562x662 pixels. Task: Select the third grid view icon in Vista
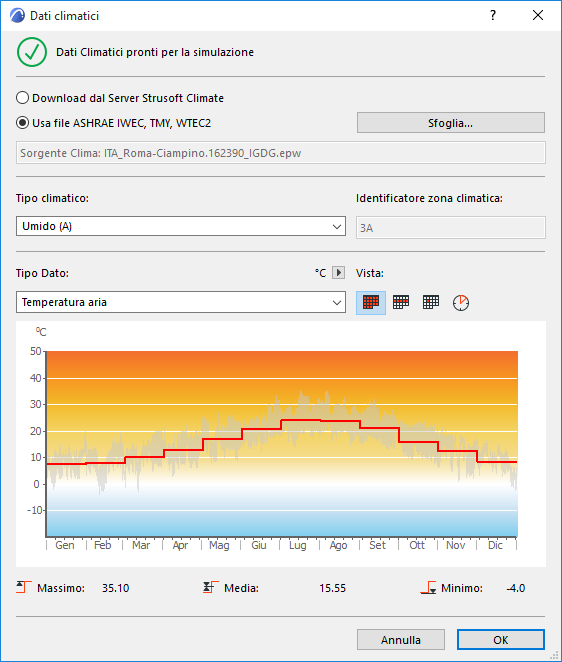[x=431, y=302]
